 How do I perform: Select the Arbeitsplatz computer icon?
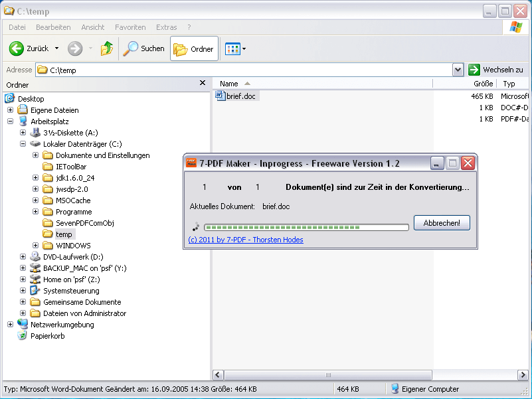(23, 121)
